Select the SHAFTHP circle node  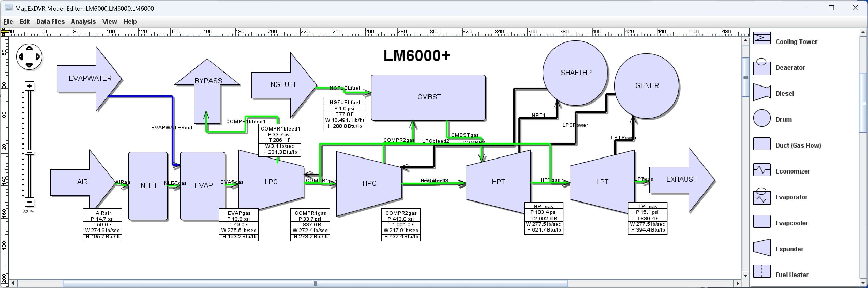575,73
